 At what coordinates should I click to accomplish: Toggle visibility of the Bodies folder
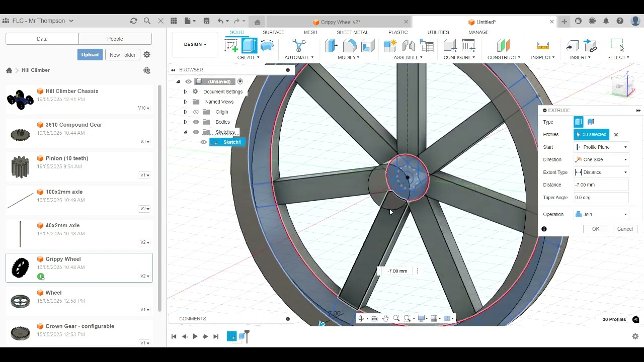196,122
